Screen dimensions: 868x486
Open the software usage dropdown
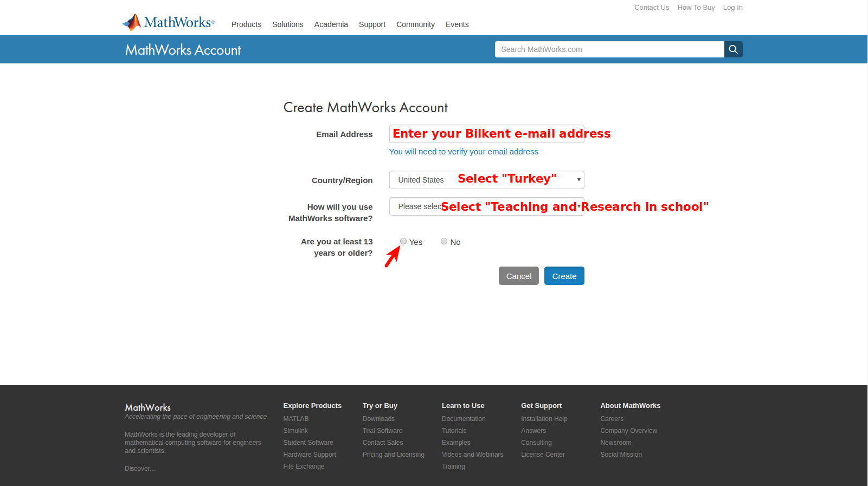pyautogui.click(x=486, y=206)
